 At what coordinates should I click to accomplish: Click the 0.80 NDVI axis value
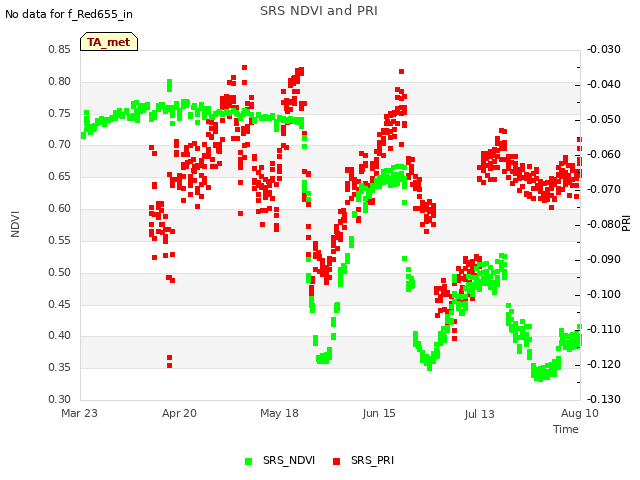[60, 81]
